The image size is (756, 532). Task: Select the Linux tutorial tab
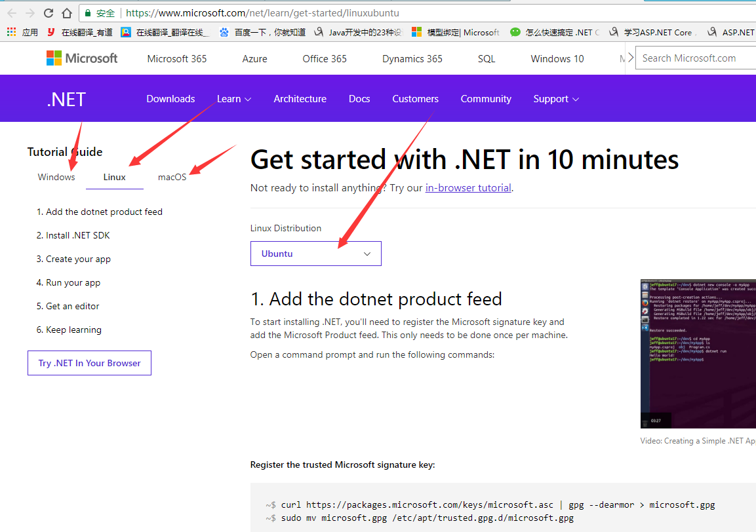(114, 177)
